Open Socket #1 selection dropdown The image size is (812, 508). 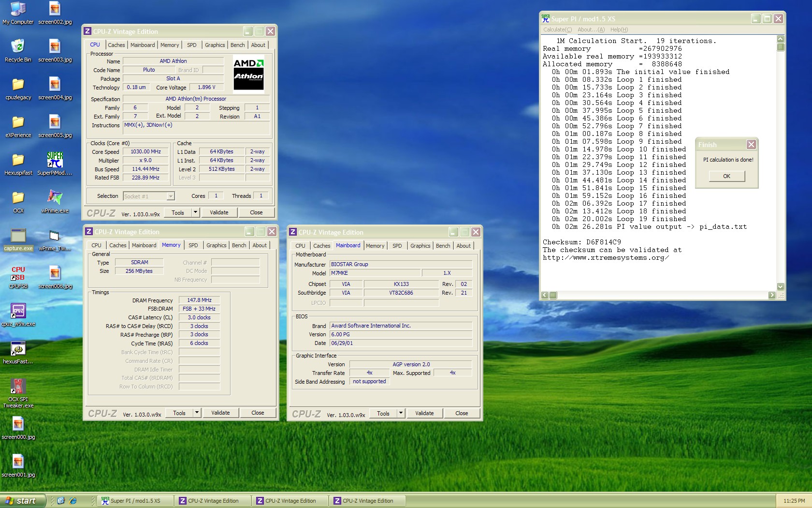pos(149,196)
